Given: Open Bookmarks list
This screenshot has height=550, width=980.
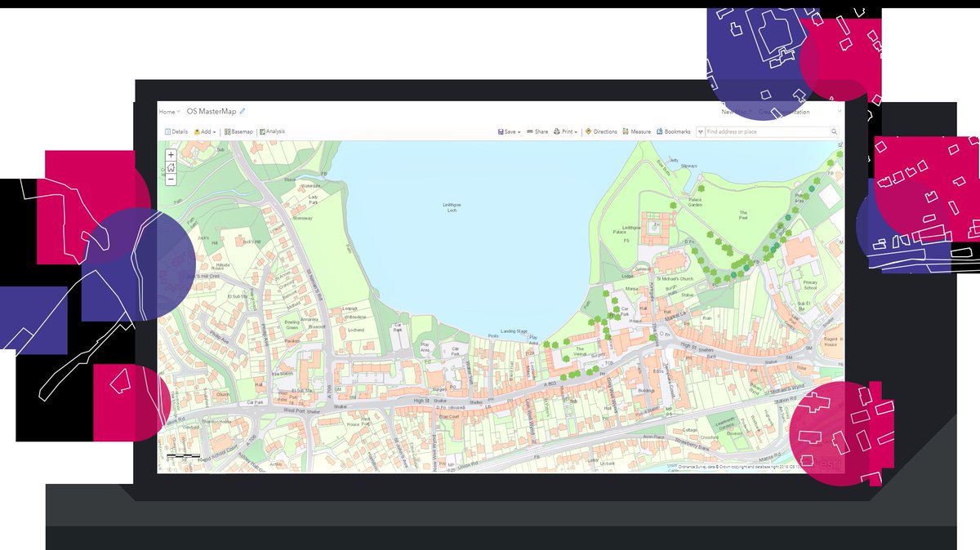Looking at the screenshot, I should click(x=673, y=131).
